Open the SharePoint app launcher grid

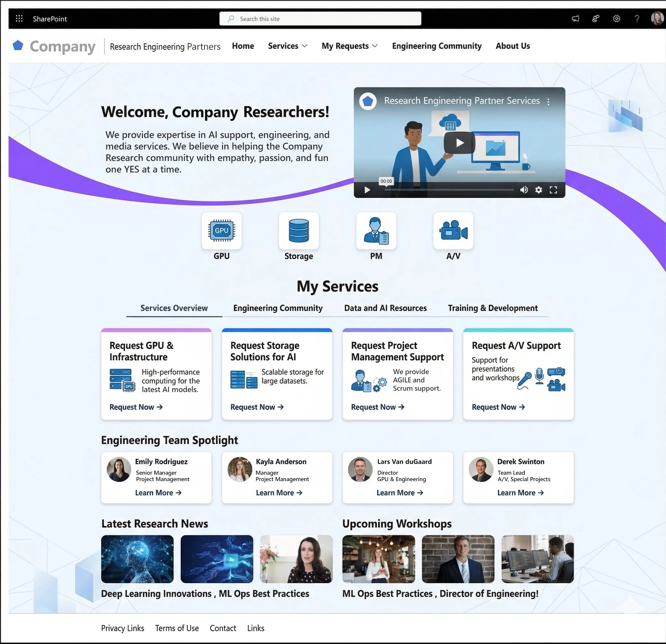coord(19,19)
